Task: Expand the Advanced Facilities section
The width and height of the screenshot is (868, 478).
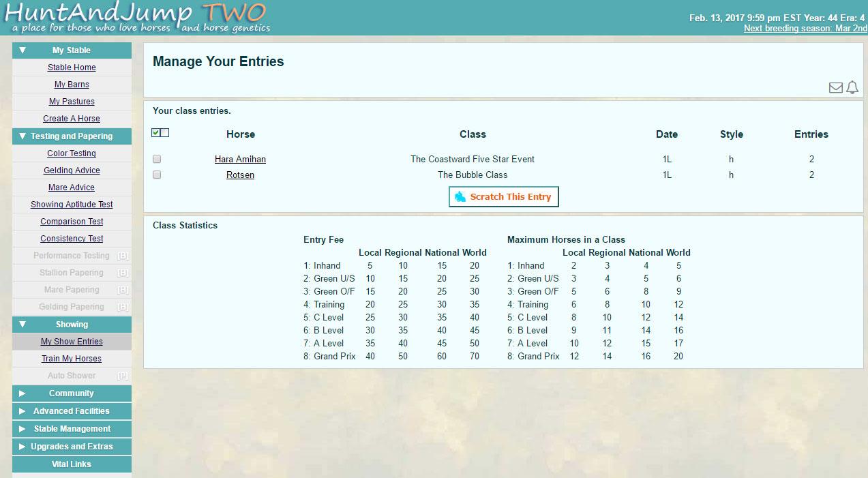Action: pyautogui.click(x=72, y=411)
